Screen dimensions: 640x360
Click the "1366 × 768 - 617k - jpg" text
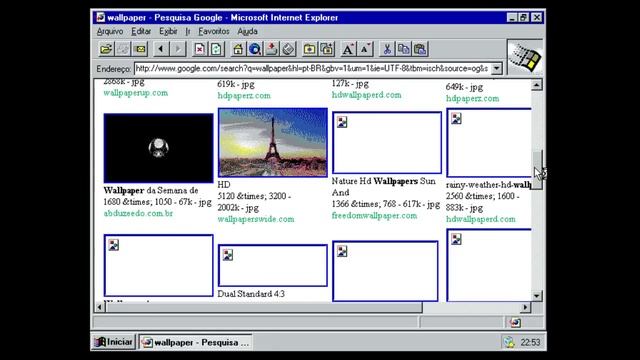[386, 204]
